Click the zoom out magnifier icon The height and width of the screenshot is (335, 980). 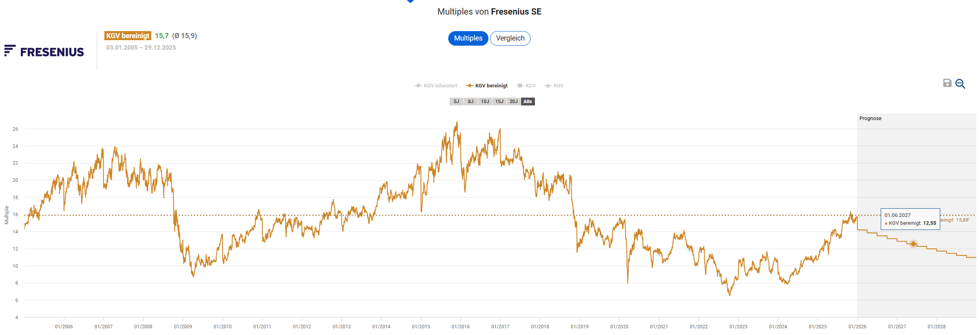click(x=960, y=84)
